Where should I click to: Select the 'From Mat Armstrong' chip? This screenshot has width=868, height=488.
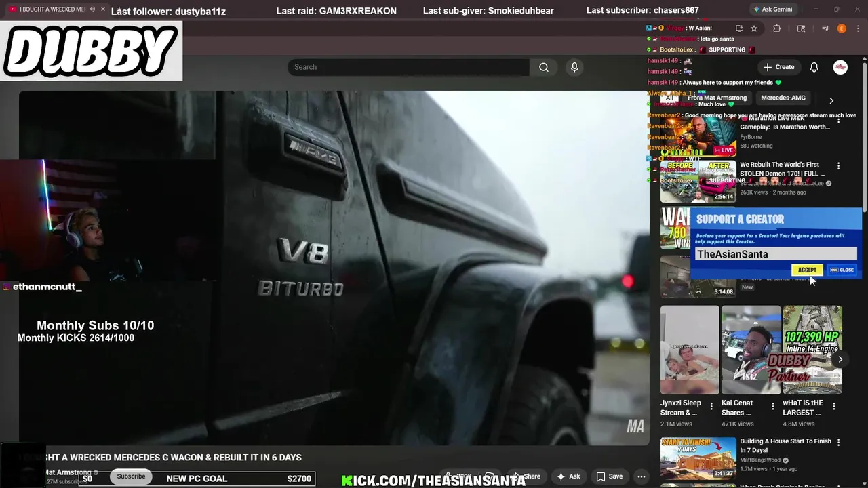(717, 98)
